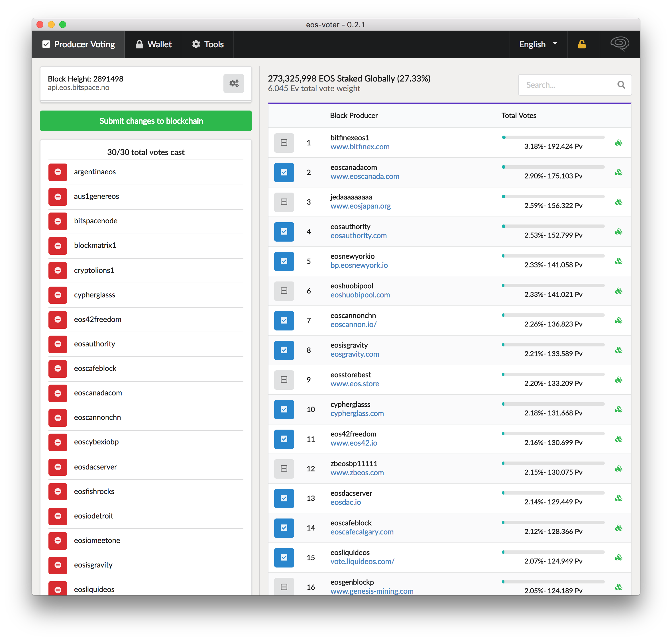Click green producer info icon for bitfinexeos1
The height and width of the screenshot is (641, 672).
click(x=618, y=143)
